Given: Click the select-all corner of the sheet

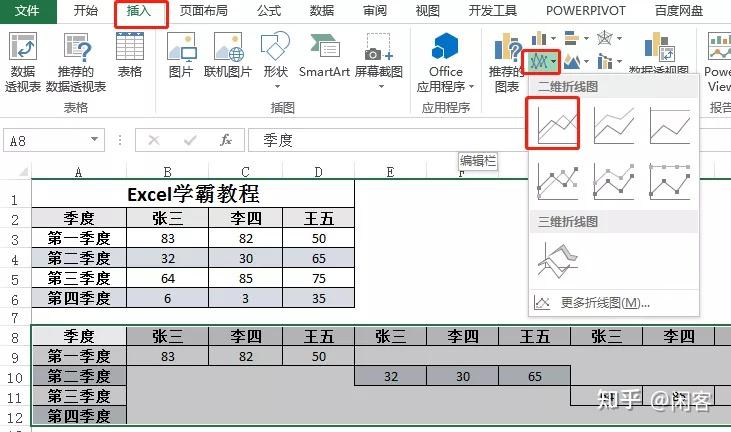Looking at the screenshot, I should tap(22, 171).
